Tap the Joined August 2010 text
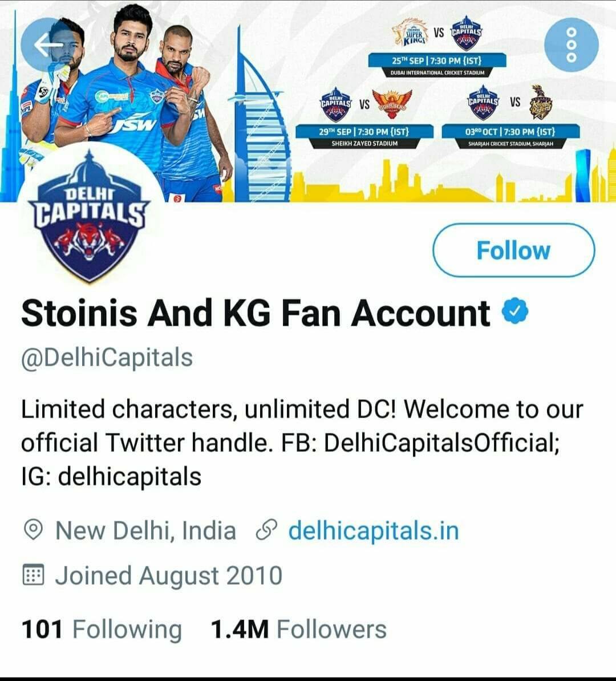616x681 pixels. click(168, 575)
